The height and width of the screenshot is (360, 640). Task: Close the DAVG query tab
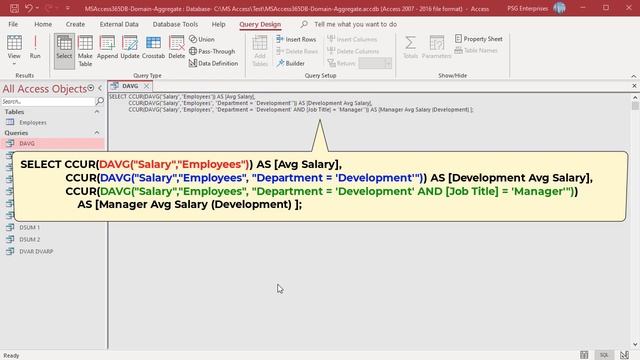tap(146, 86)
